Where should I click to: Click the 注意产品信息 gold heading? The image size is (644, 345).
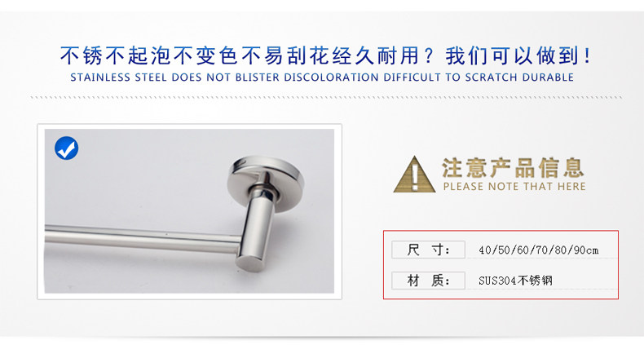513,167
